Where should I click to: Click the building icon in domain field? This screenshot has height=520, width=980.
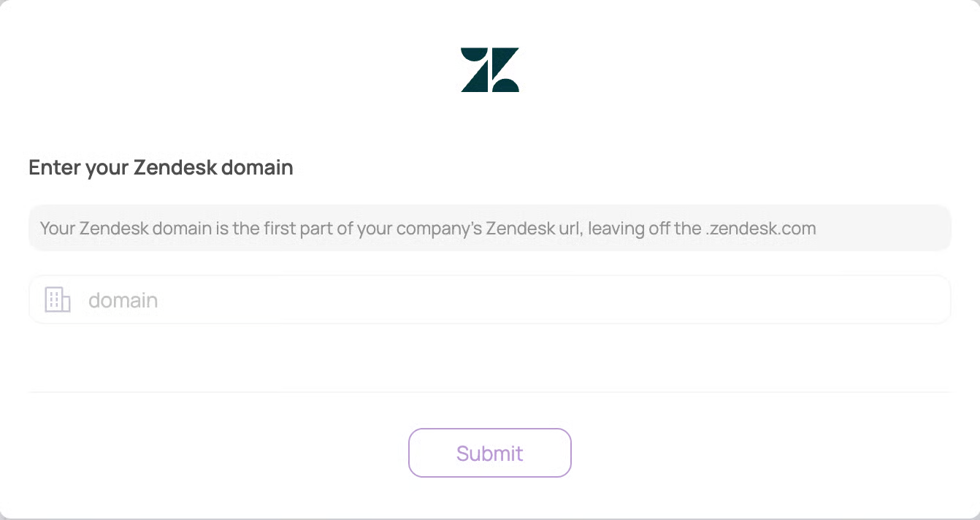coord(58,299)
